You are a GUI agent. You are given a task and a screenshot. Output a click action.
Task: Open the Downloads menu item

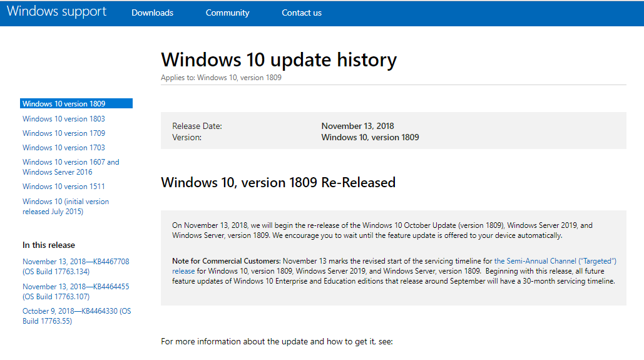click(x=152, y=13)
